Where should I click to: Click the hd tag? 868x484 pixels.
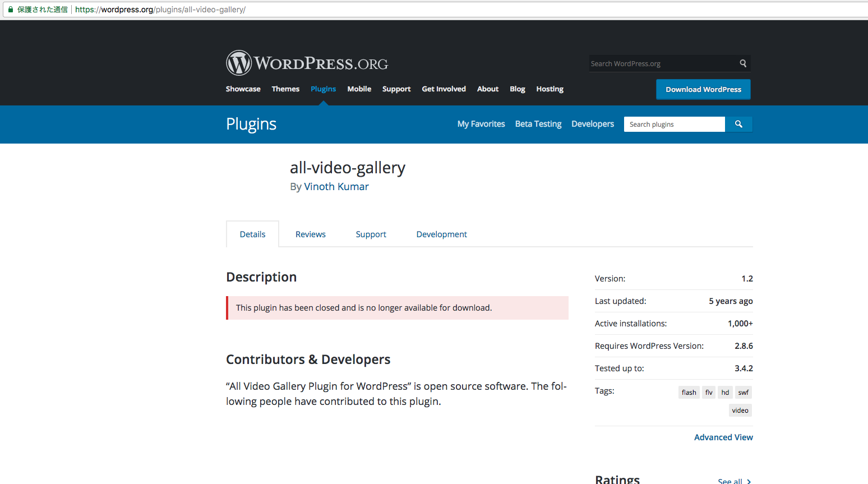point(725,393)
